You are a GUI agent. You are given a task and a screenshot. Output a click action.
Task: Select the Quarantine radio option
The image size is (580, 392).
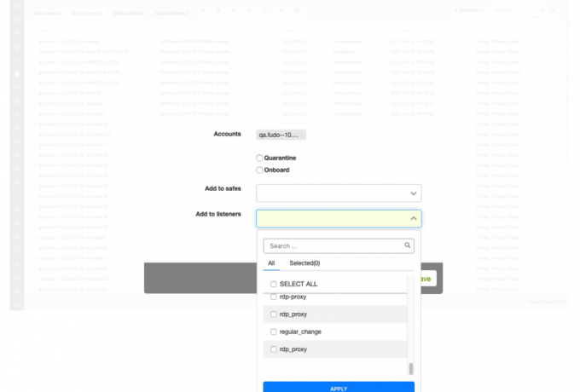click(260, 158)
